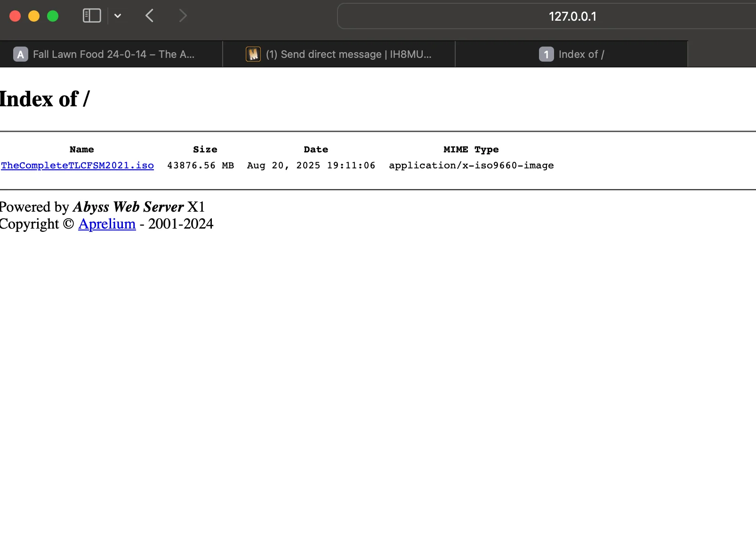Screen dimensions: 756x555
Task: Click the '1' favicon on Index of tab
Action: point(546,55)
